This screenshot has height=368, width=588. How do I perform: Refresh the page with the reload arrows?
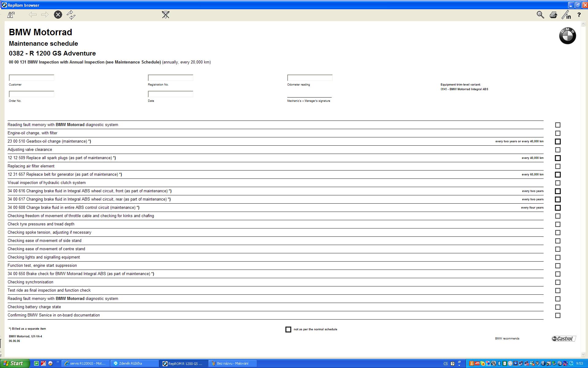pyautogui.click(x=71, y=15)
